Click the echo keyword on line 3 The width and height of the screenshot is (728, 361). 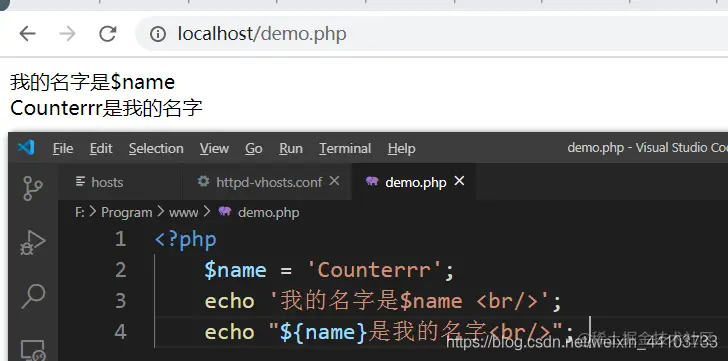click(229, 301)
